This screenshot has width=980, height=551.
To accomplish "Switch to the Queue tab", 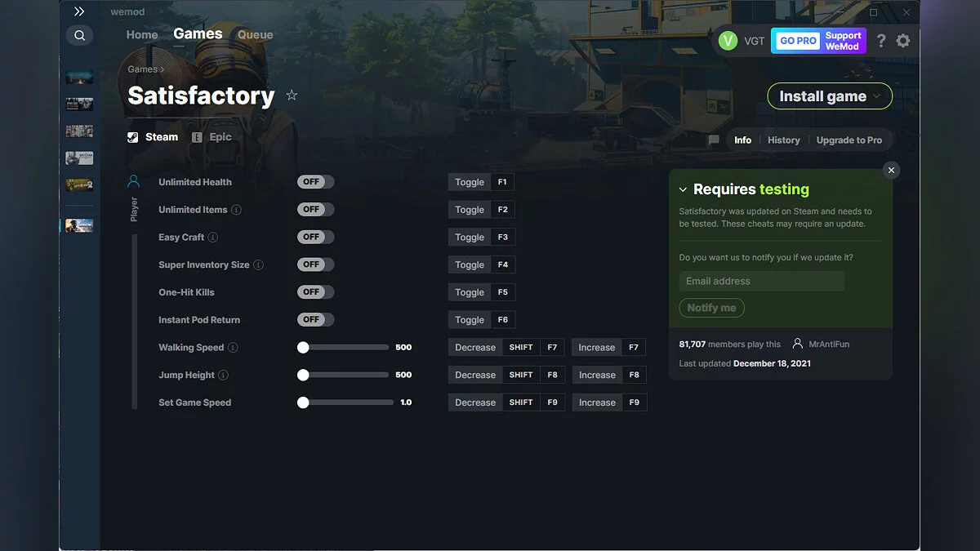I will 255,35.
